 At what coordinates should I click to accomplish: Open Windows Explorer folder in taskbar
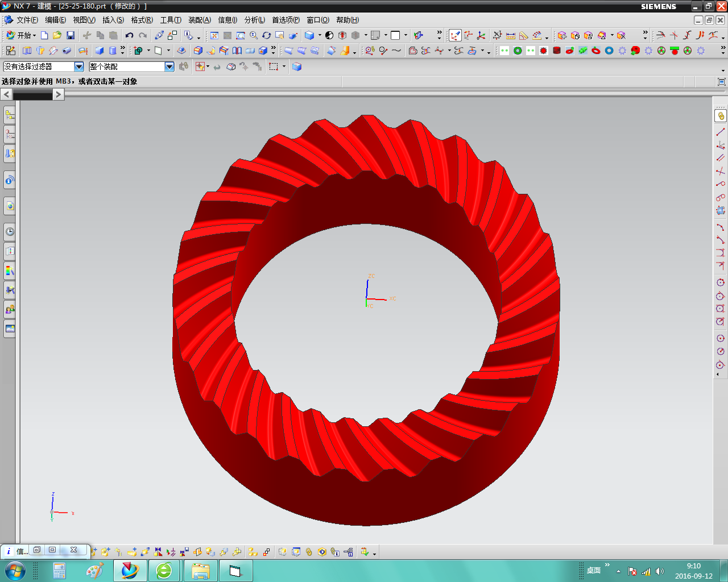point(200,571)
